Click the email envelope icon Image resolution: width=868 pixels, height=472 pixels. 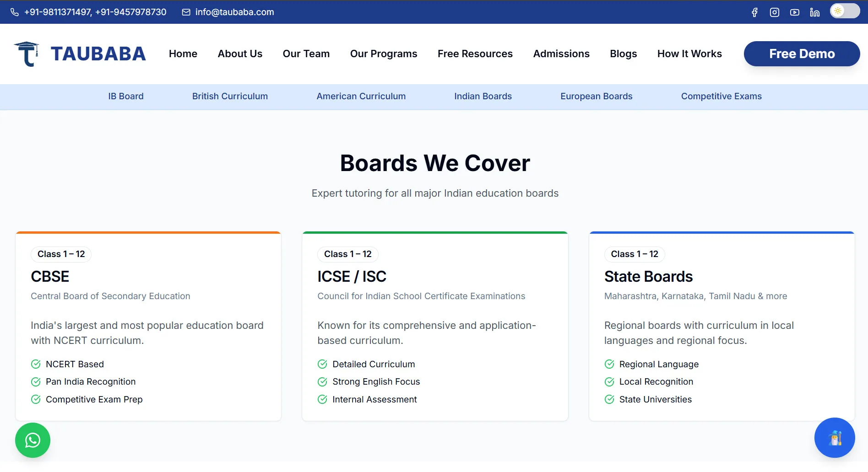(x=186, y=12)
